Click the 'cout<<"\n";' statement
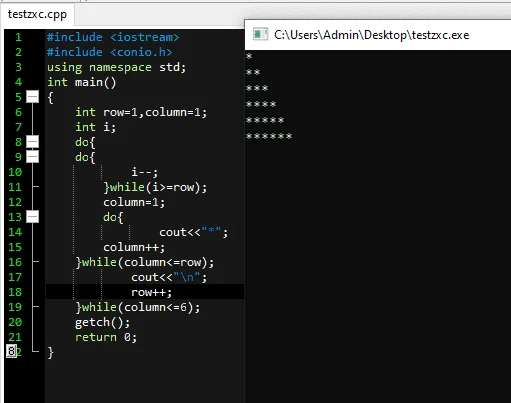Image resolution: width=511 pixels, height=403 pixels. (x=169, y=277)
